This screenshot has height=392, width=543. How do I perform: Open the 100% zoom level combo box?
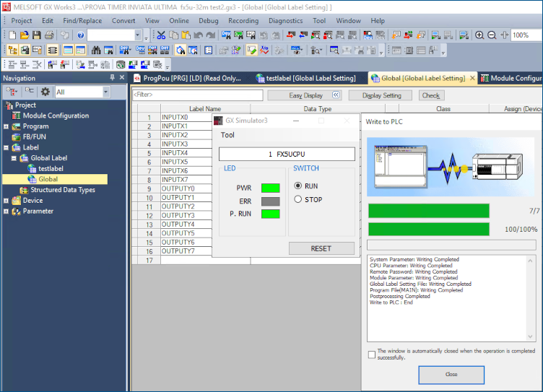click(526, 35)
